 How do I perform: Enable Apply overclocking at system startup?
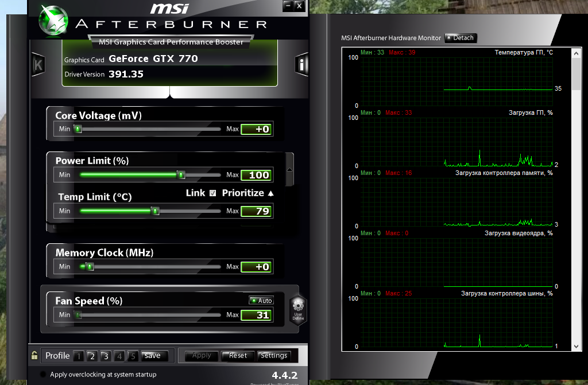tap(43, 375)
